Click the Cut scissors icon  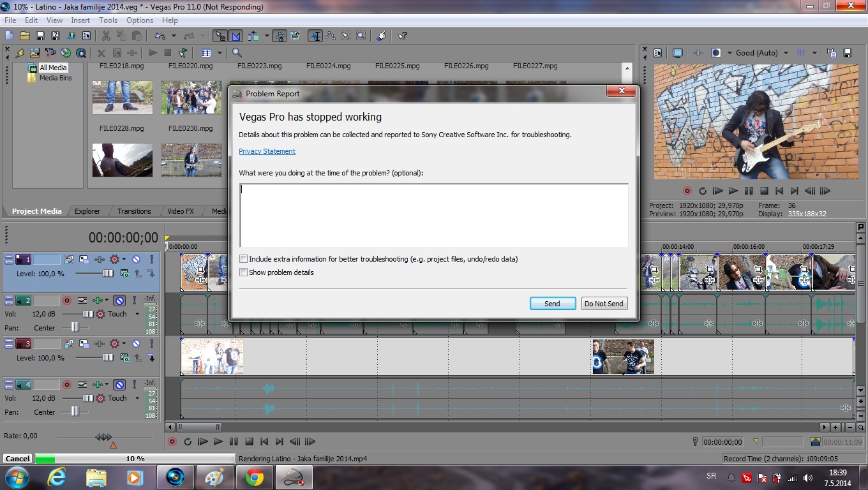(x=106, y=36)
